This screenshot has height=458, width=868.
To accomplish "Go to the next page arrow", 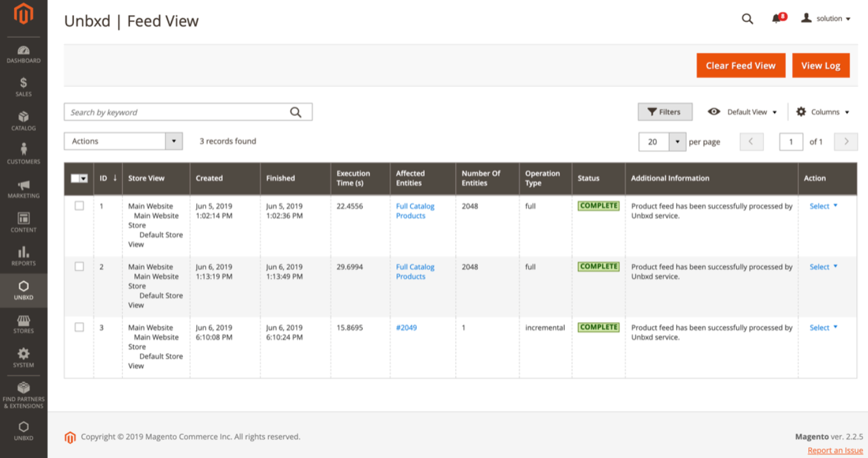I will pos(846,142).
